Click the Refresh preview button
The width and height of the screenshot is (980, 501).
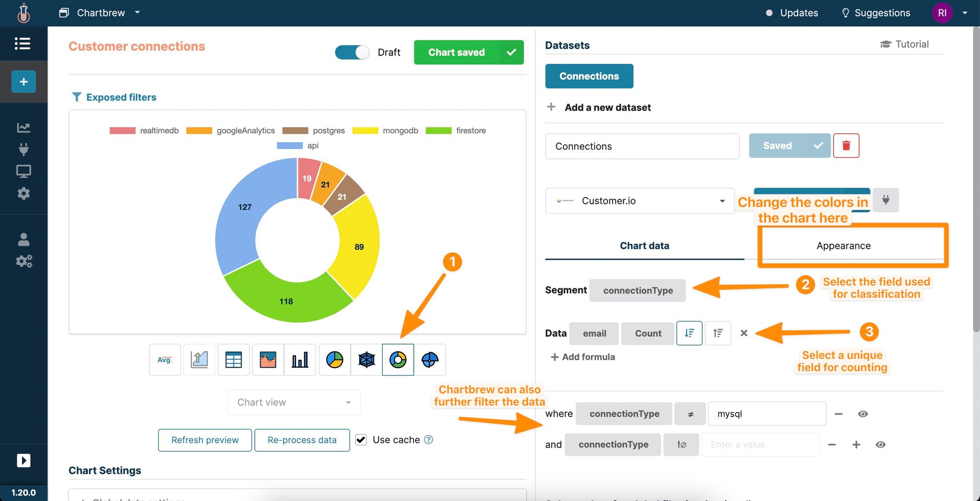pyautogui.click(x=205, y=440)
